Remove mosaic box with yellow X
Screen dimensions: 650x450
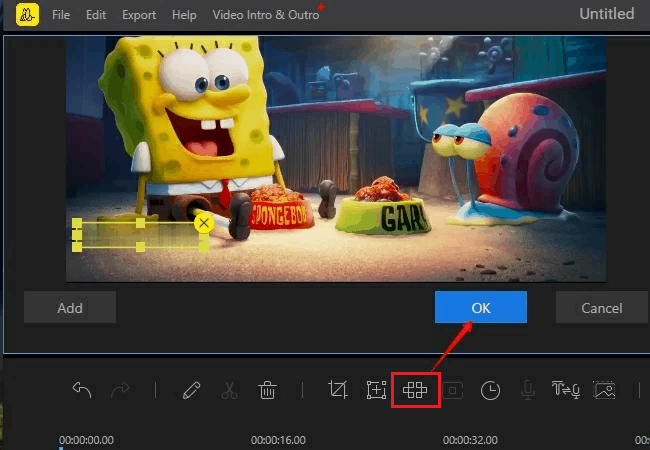[x=204, y=223]
